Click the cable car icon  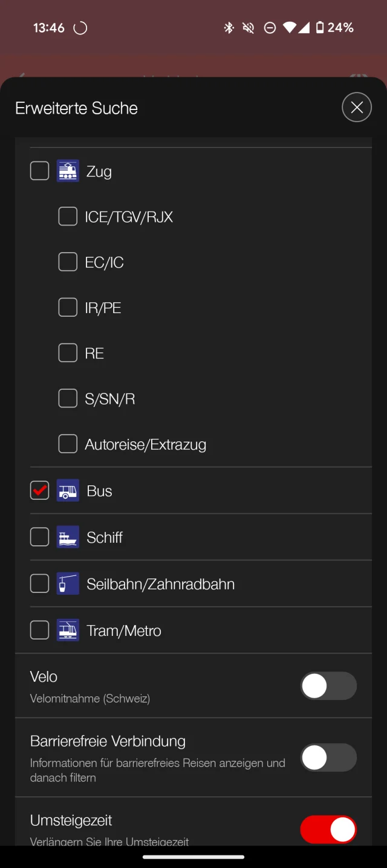click(x=68, y=584)
